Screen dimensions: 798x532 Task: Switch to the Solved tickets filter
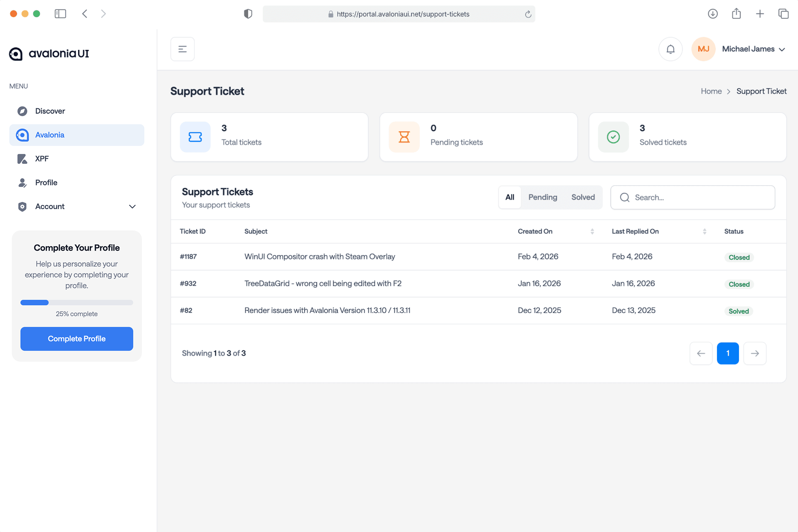tap(583, 197)
